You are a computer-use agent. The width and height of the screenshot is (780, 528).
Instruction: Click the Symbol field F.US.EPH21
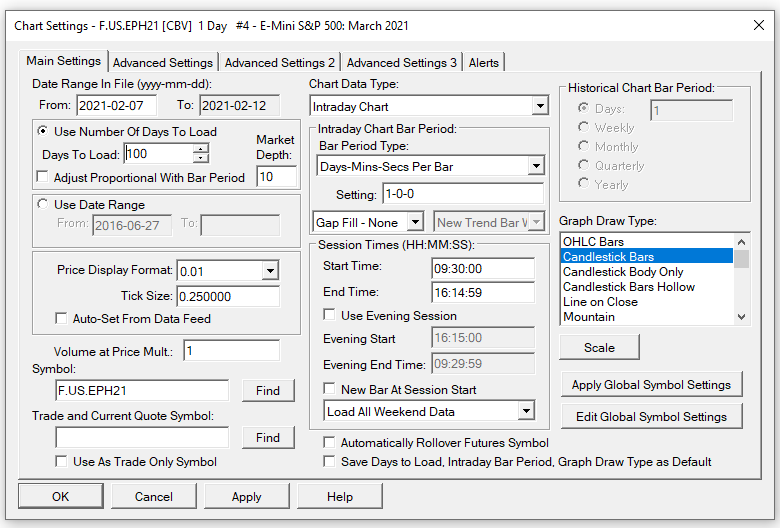coord(142,391)
